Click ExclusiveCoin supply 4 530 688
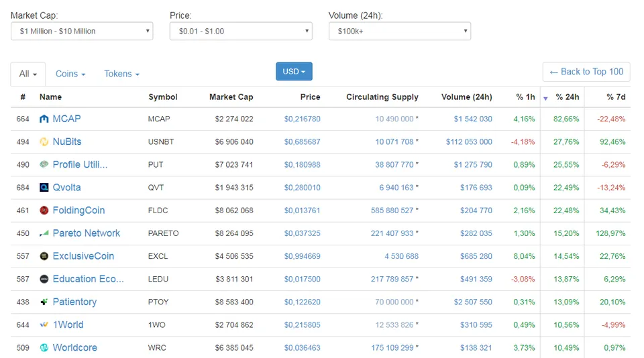Image resolution: width=644 pixels, height=358 pixels. pos(401,256)
